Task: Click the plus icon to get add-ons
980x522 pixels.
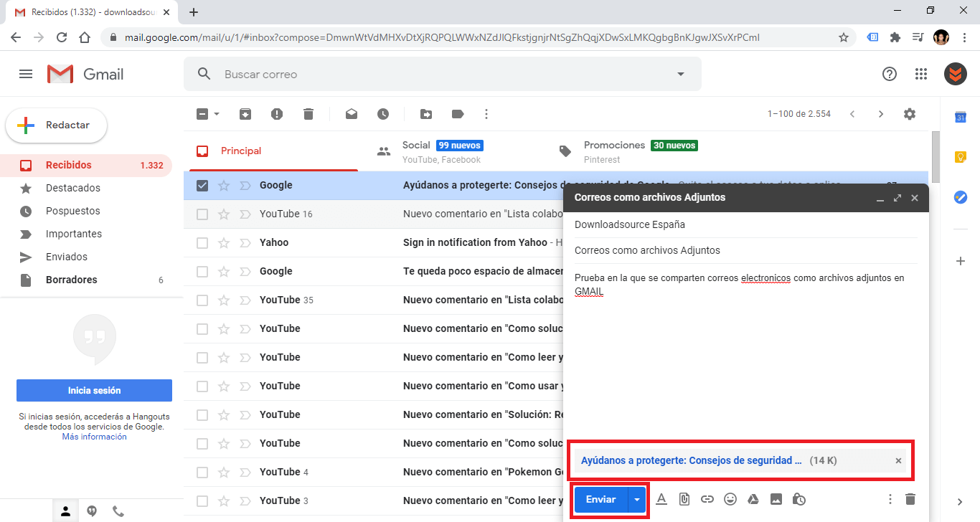Action: (961, 261)
